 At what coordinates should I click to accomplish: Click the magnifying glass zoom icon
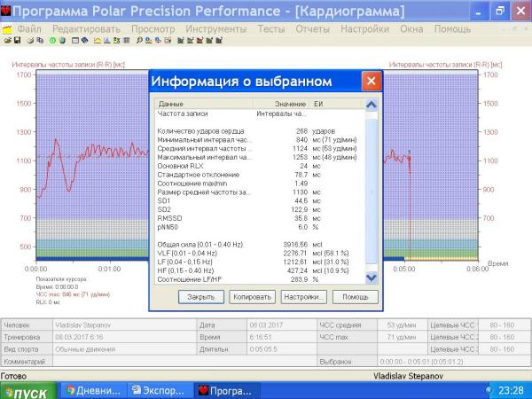139,41
